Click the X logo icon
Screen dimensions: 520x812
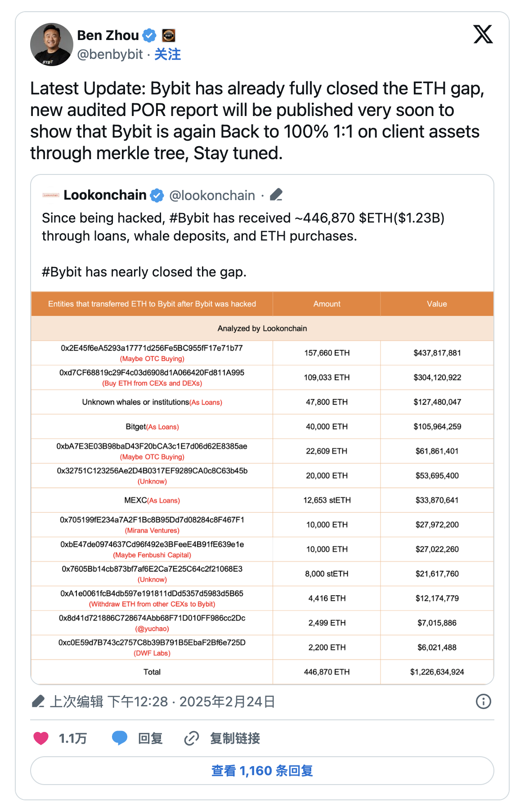pos(483,35)
